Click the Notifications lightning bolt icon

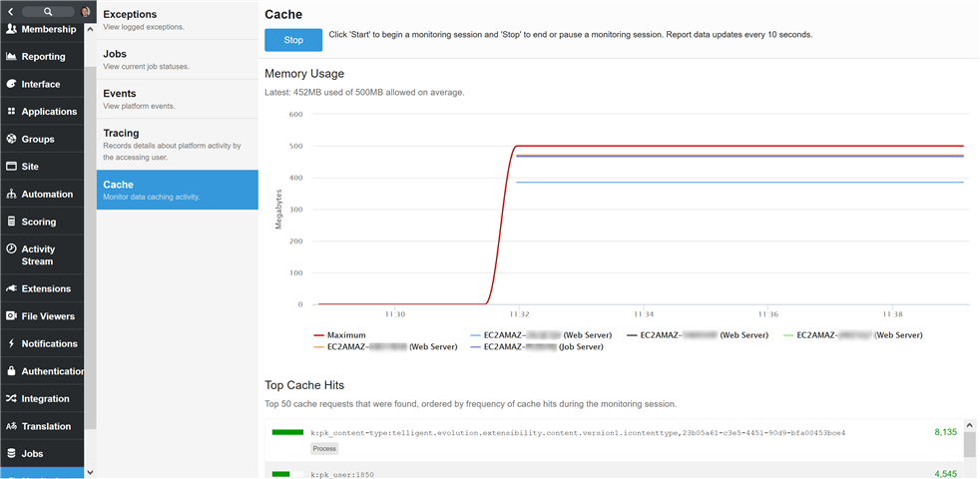(x=11, y=343)
